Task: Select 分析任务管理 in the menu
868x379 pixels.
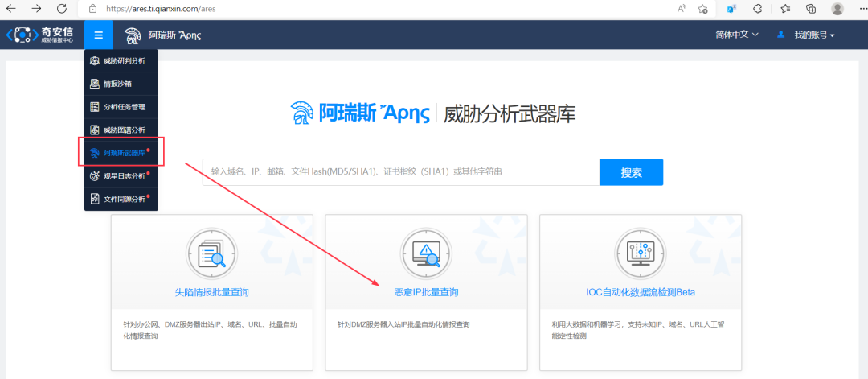Action: tap(121, 107)
